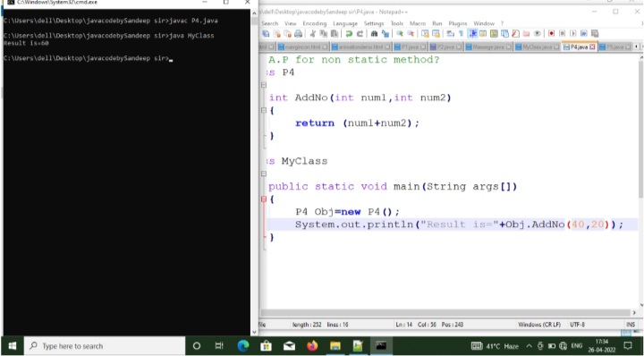Click the cmd window scrollbar down arrow
The image size is (644, 356).
click(x=254, y=332)
